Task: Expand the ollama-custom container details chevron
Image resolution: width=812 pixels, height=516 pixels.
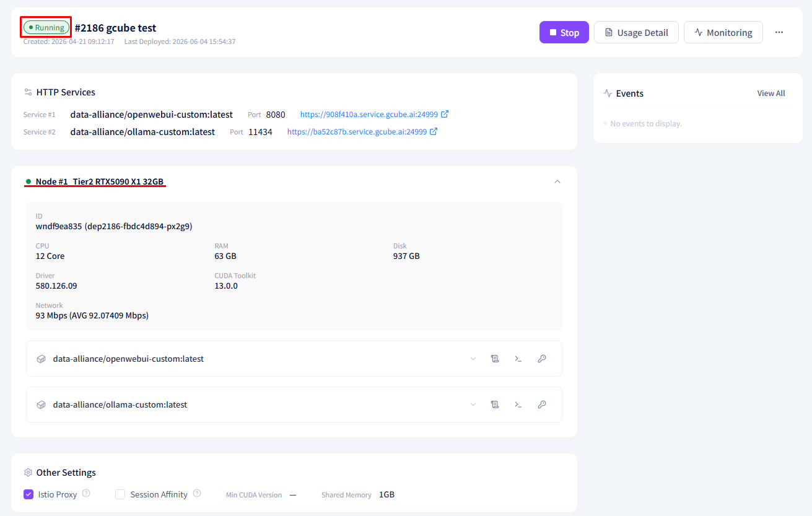Action: pyautogui.click(x=473, y=404)
